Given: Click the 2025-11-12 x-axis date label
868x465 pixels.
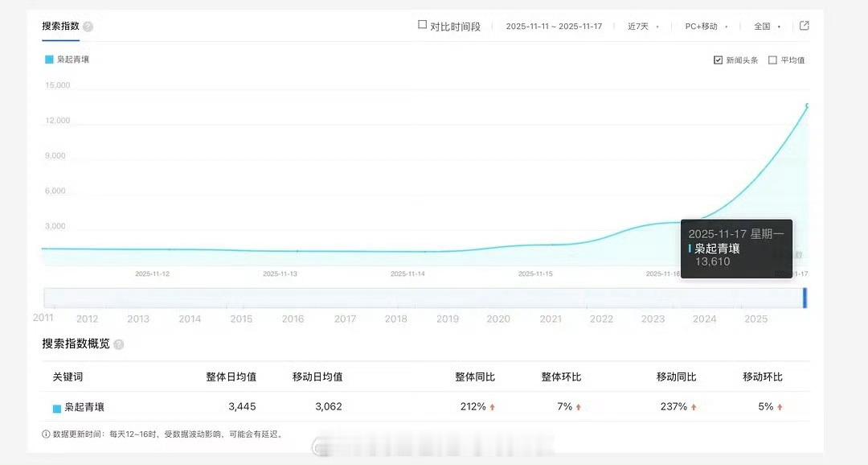Looking at the screenshot, I should [152, 274].
